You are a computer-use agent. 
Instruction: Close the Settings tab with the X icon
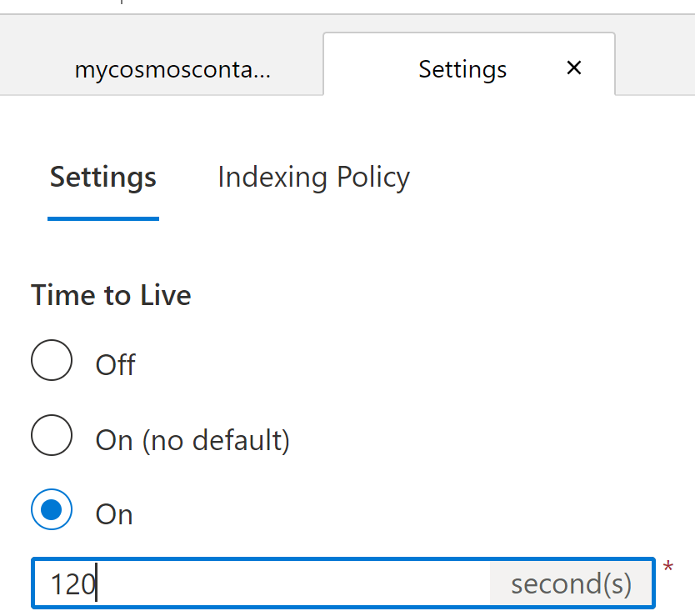[x=574, y=68]
